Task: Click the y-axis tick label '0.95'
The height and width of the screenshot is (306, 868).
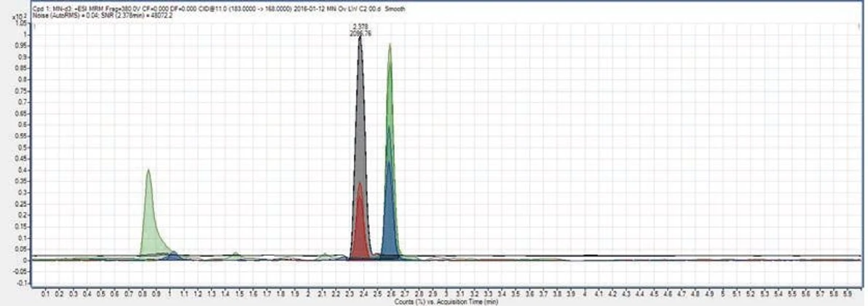Action: coord(20,45)
